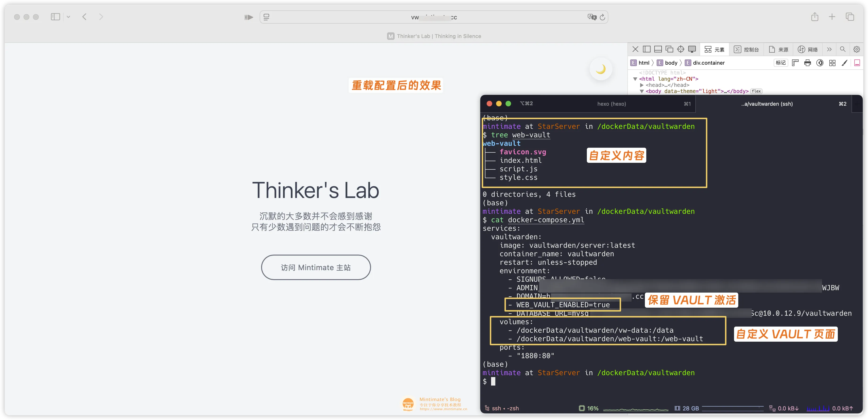The width and height of the screenshot is (868, 420).
Task: Dock the inspector to the side
Action: [647, 50]
